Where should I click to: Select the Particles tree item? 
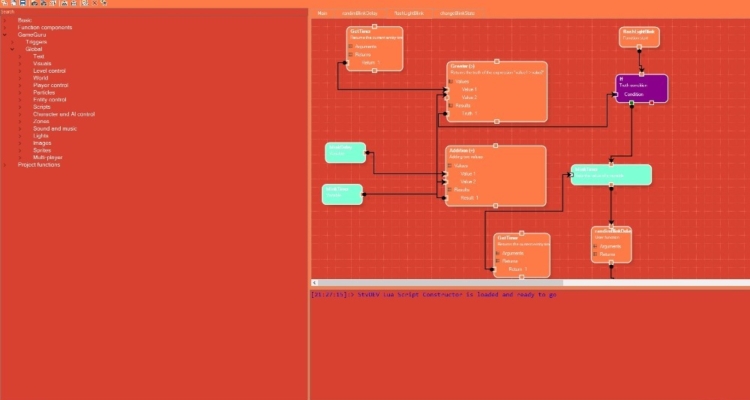coord(44,92)
